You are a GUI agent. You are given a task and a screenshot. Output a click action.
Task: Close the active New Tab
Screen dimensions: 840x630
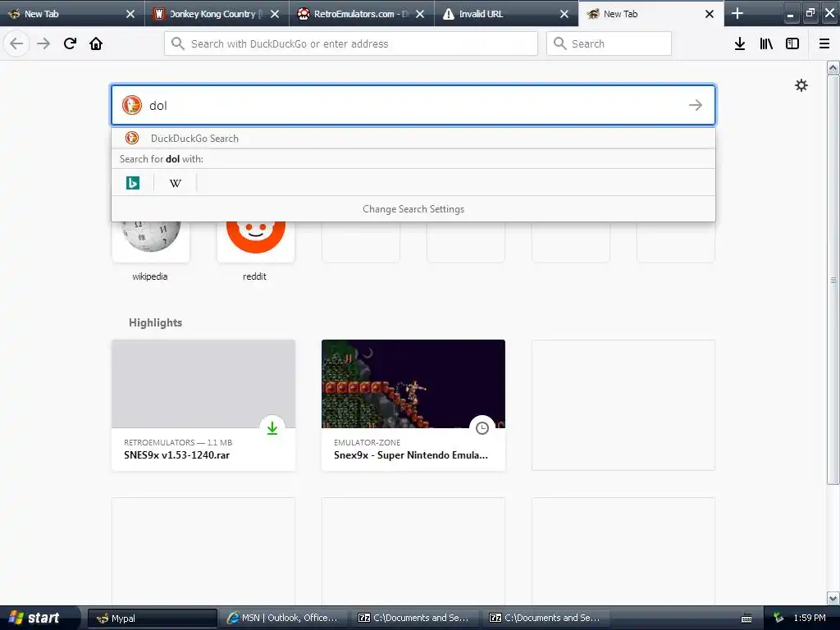[x=710, y=14]
